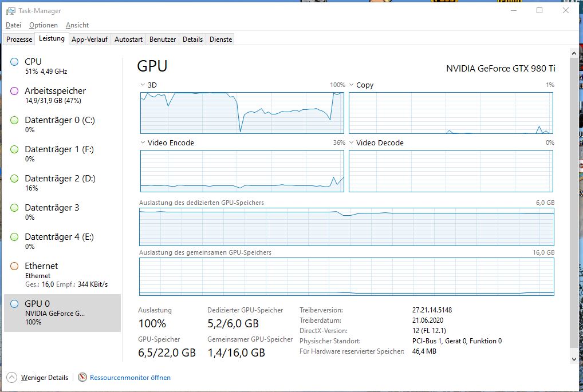Open Arbeitsspeicher performance view
The height and width of the screenshot is (392, 583).
[x=54, y=94]
